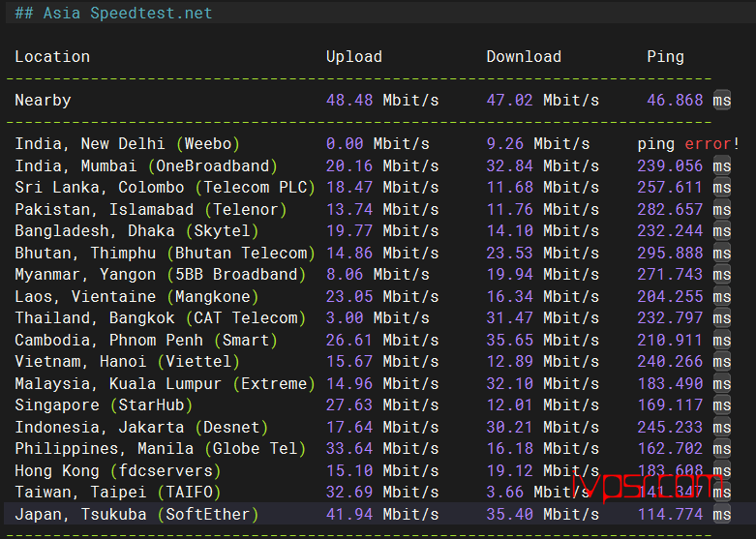Click Dhaka download value 14.10
The height and width of the screenshot is (539, 756).
(x=509, y=231)
